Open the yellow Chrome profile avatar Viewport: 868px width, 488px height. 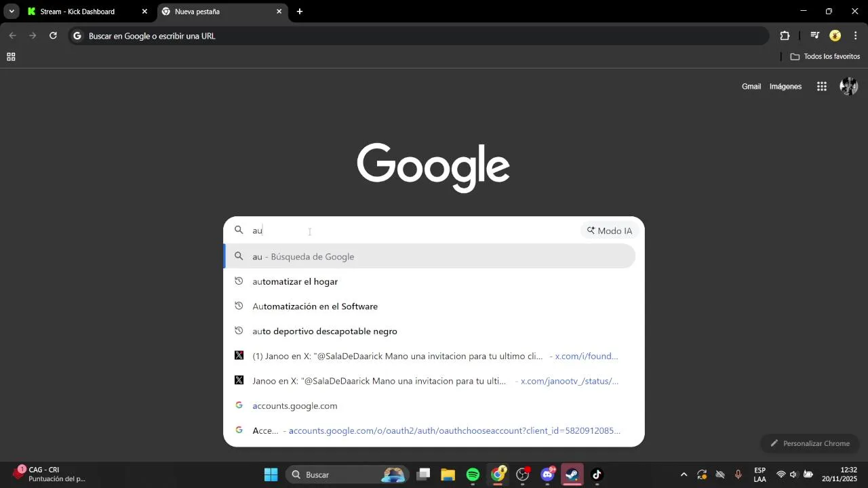tap(835, 36)
